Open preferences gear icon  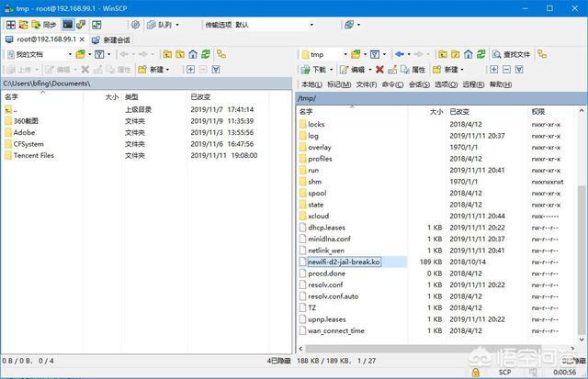135,25
